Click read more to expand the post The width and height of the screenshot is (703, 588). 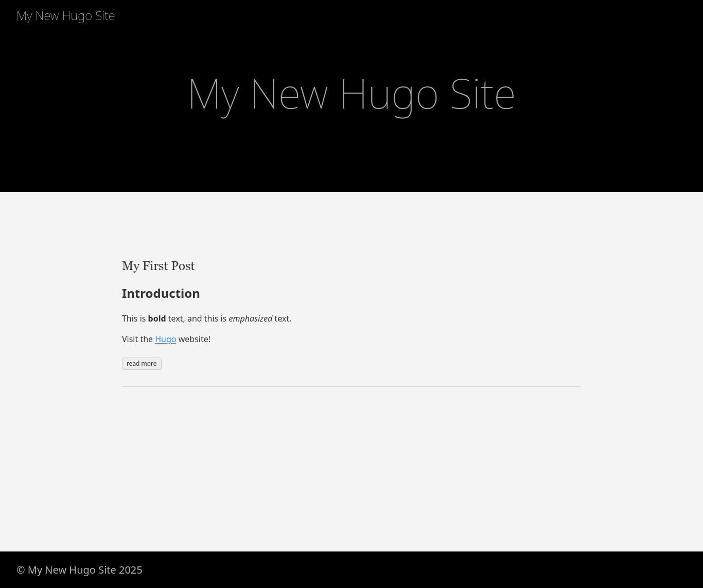point(142,364)
